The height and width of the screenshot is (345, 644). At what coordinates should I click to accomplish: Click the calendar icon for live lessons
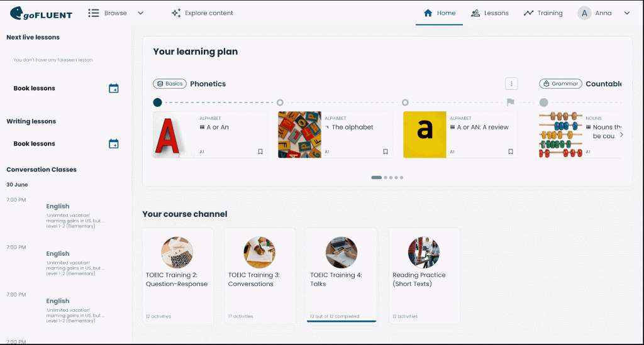click(113, 89)
